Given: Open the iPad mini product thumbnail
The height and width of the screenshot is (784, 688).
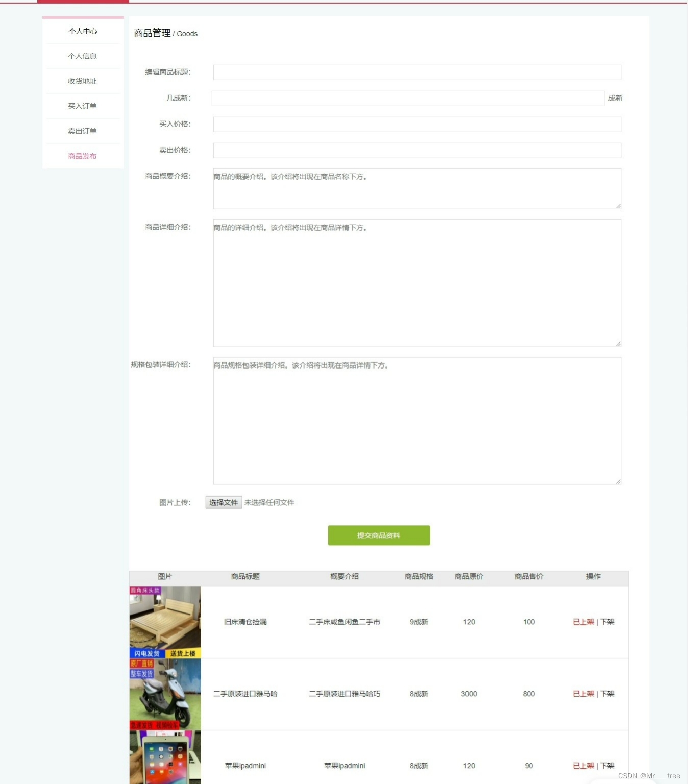Looking at the screenshot, I should click(165, 757).
